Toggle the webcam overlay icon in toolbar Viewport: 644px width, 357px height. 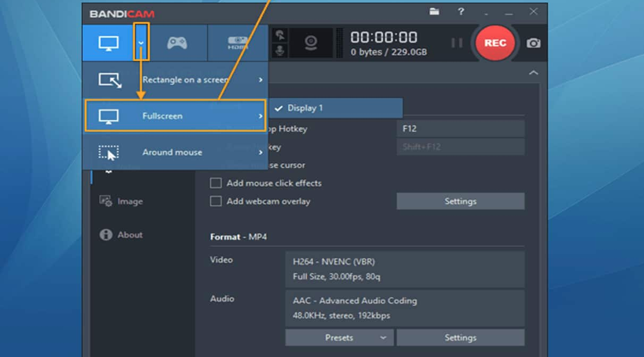311,43
